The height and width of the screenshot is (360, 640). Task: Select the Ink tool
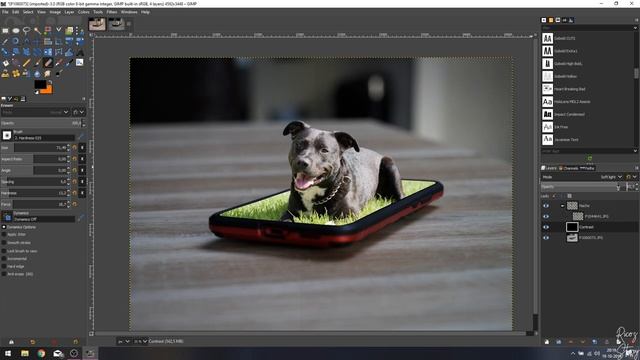[69, 63]
